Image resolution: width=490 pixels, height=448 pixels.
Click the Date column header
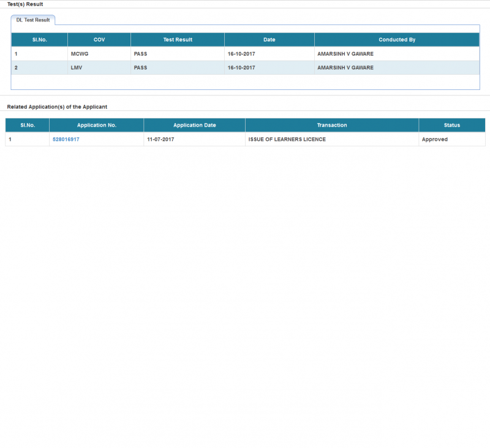269,40
